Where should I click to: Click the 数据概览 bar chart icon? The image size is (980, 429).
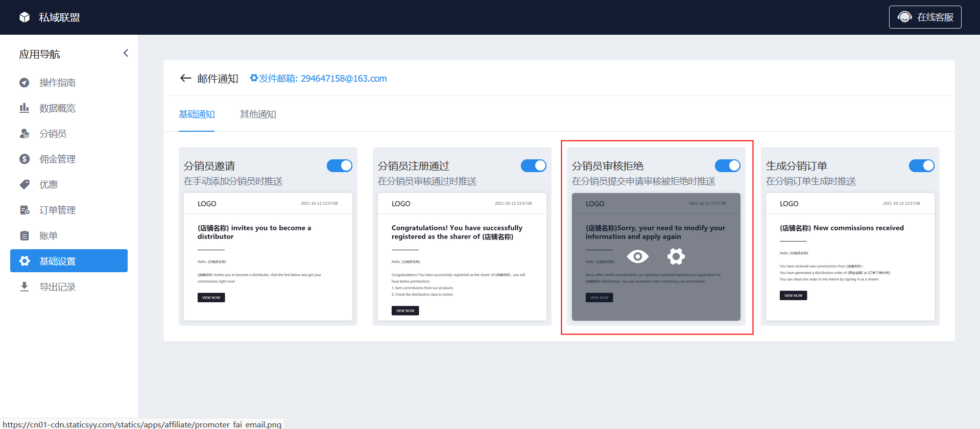[x=25, y=108]
